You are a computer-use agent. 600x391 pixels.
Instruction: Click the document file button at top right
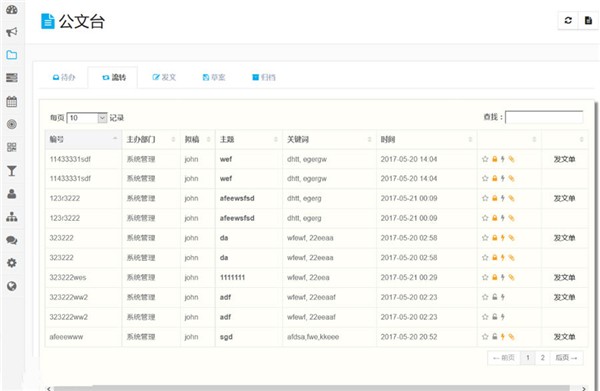point(588,20)
